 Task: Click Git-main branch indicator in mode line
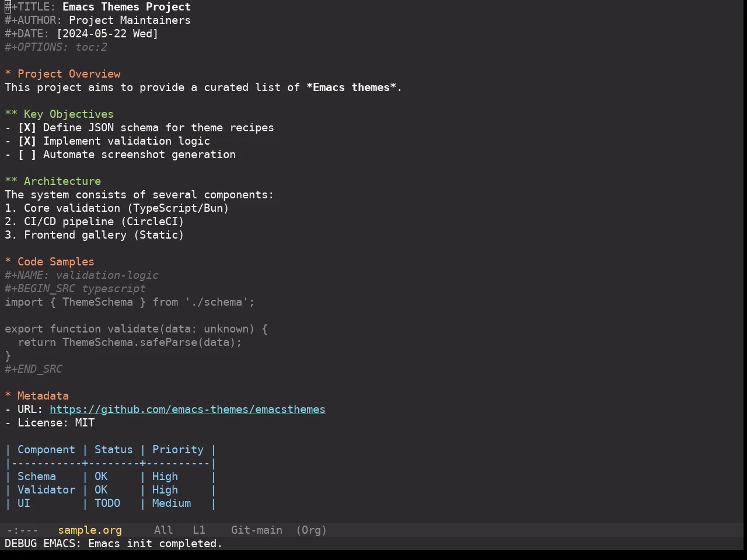[257, 530]
